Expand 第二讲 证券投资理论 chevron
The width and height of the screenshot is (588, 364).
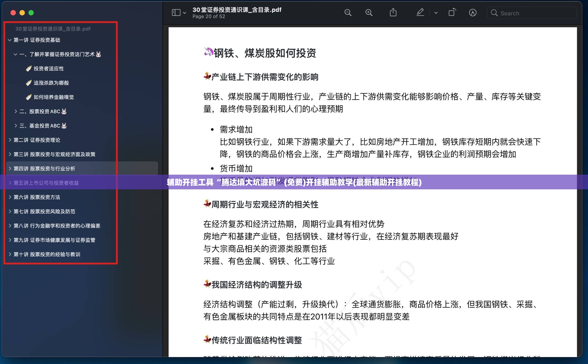coord(10,140)
